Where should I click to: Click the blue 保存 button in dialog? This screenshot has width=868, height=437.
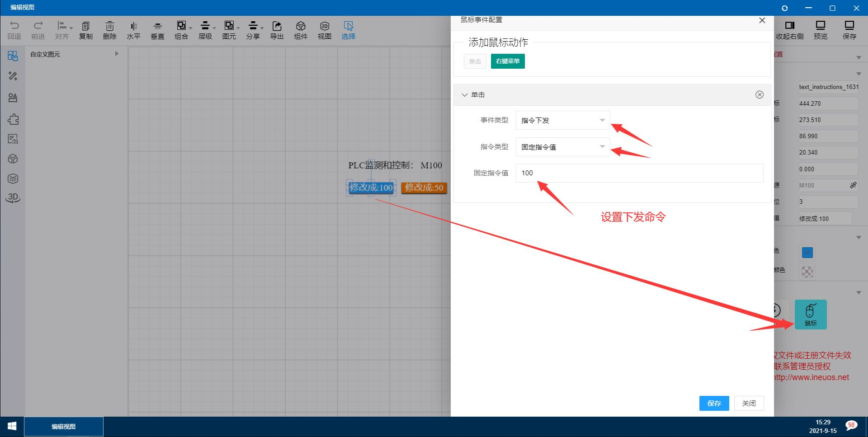pyautogui.click(x=714, y=403)
